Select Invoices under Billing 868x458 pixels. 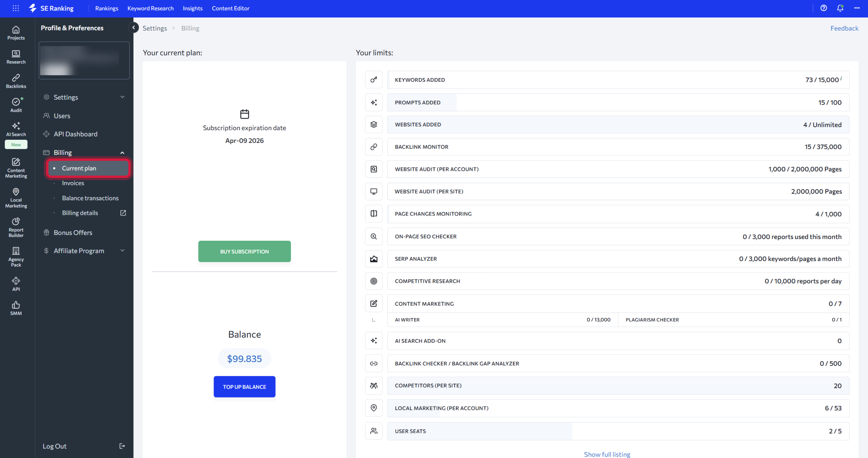pos(73,183)
